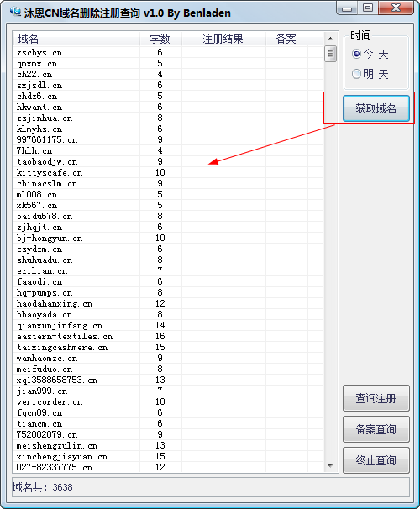The height and width of the screenshot is (509, 420).
Task: Click the 查询注册 button
Action: (x=376, y=398)
